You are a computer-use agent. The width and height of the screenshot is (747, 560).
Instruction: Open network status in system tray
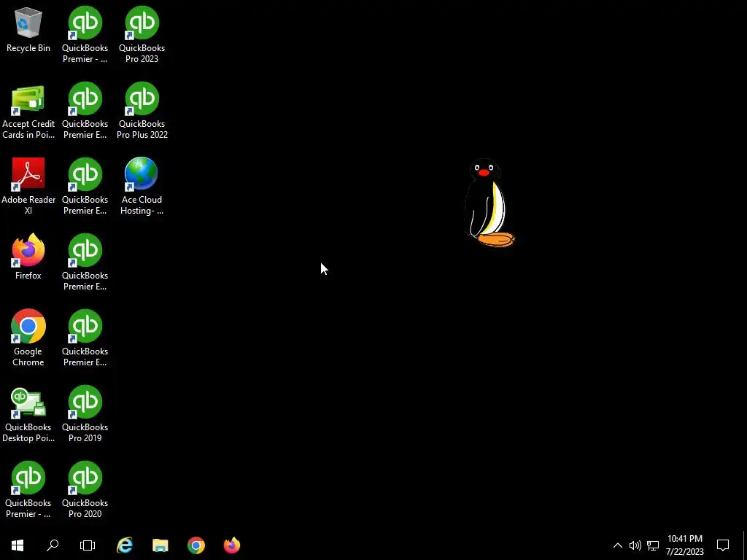653,545
